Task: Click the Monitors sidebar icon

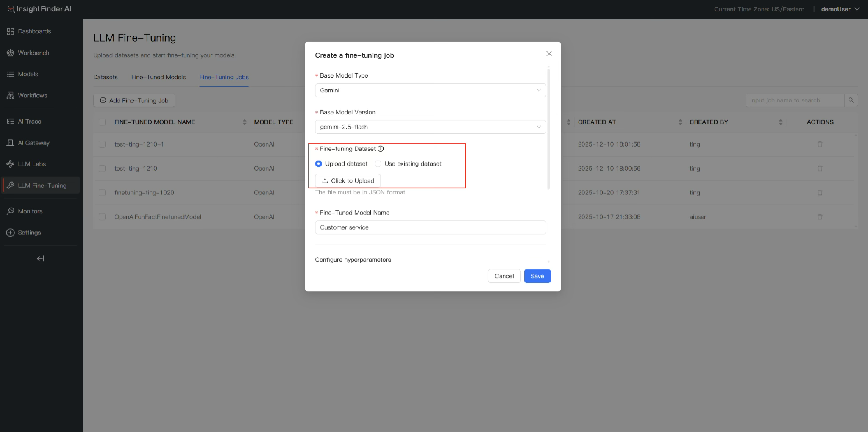Action: click(x=10, y=211)
